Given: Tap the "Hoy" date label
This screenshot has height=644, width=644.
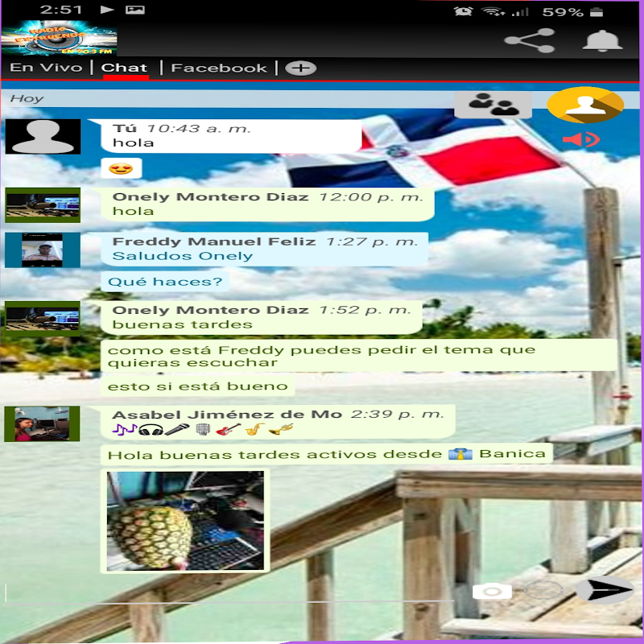Looking at the screenshot, I should point(27,98).
